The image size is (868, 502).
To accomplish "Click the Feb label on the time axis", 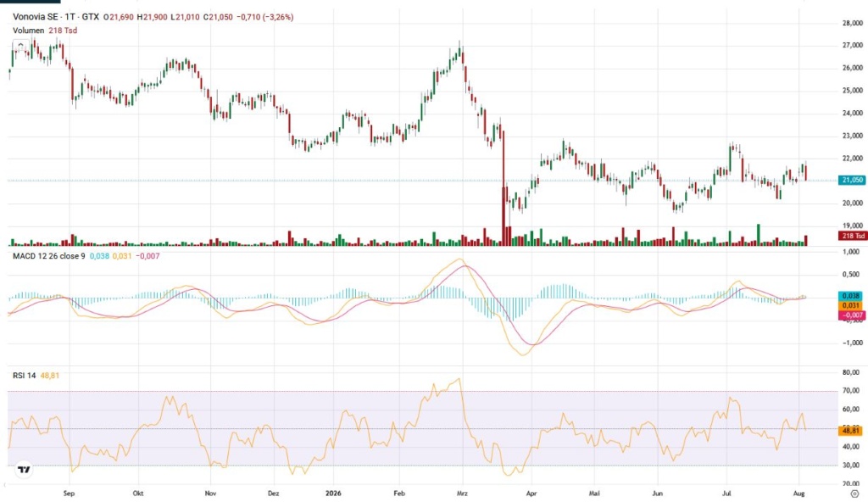I will 399,494.
